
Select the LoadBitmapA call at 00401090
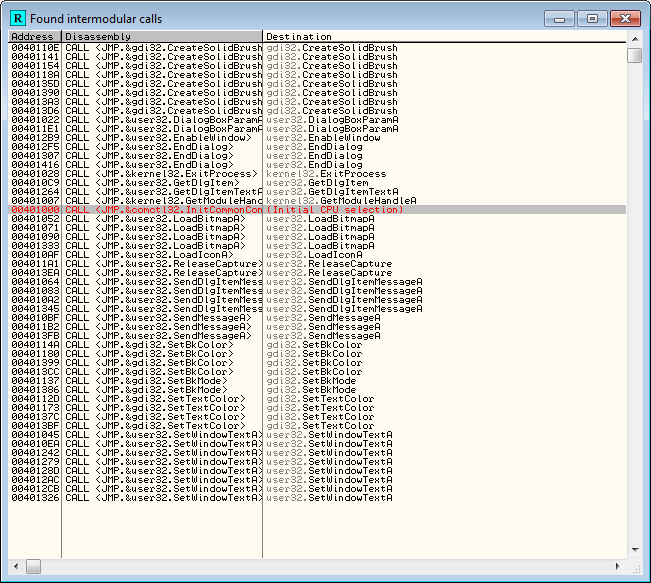(317, 237)
